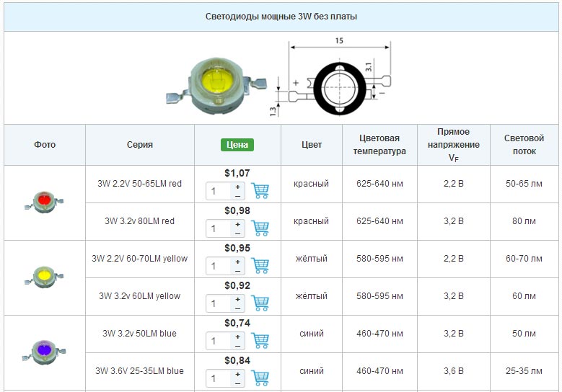Increase quantity for $0,74 blue LED
The image size is (562, 392).
[x=237, y=337]
